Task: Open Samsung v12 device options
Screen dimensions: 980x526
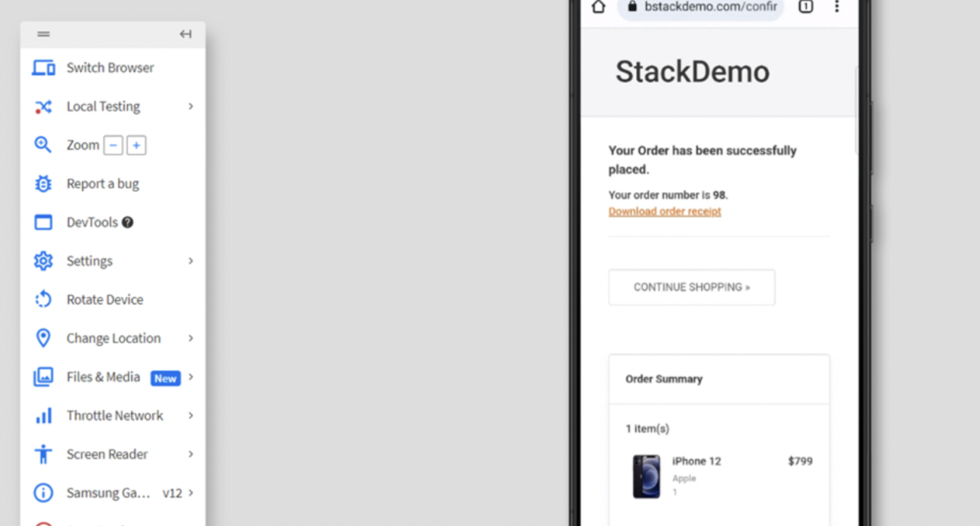Action: 109,493
